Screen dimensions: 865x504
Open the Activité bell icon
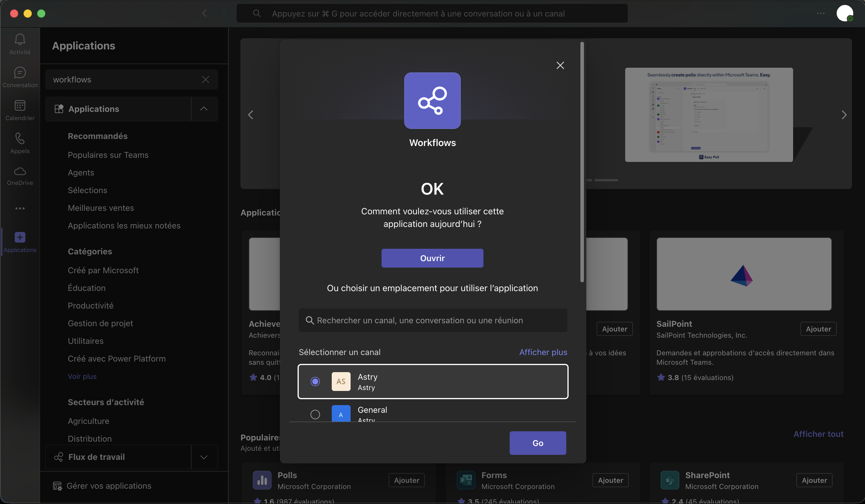click(20, 40)
